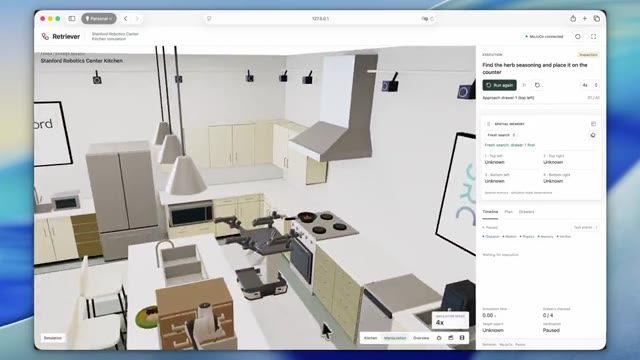640x360 pixels.
Task: Open the Task events filter dropdown
Action: (x=585, y=227)
